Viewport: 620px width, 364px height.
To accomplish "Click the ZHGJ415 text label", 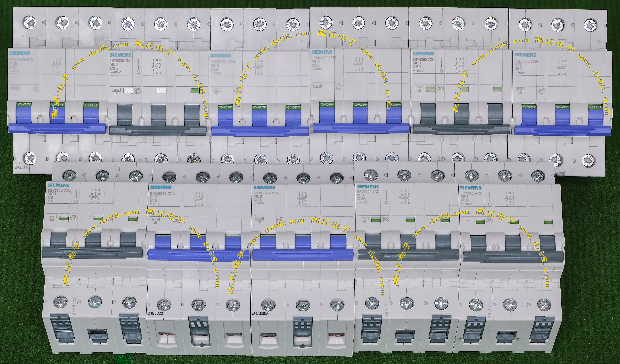I will (22, 168).
